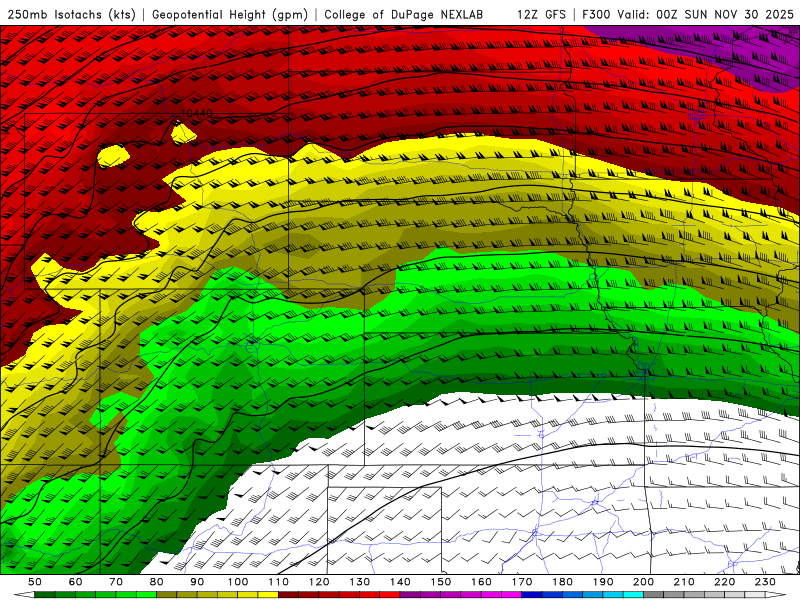The width and height of the screenshot is (800, 600).
Task: Click the 210 value on the color scale
Action: click(684, 582)
